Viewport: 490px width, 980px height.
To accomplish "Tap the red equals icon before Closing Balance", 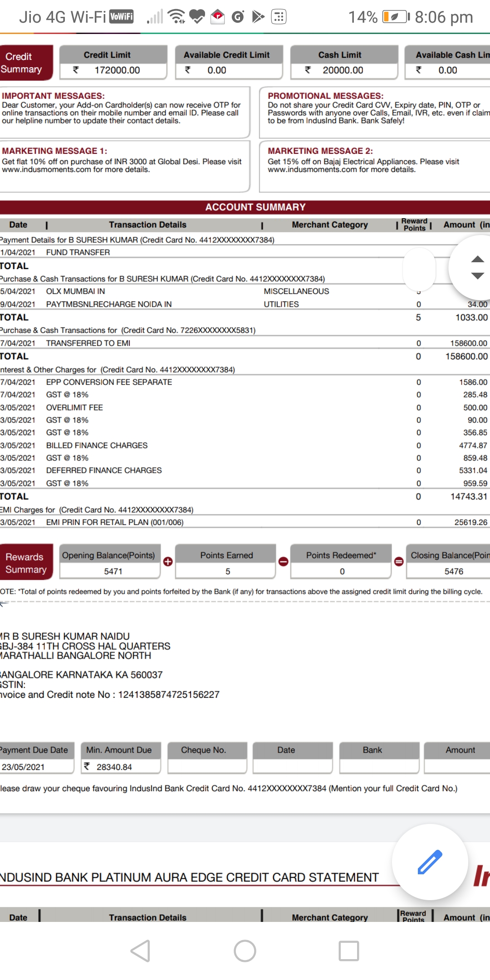I will (399, 562).
